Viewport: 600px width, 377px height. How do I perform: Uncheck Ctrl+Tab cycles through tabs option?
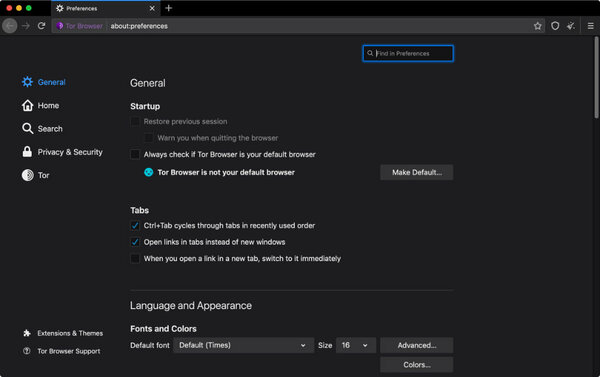point(135,225)
